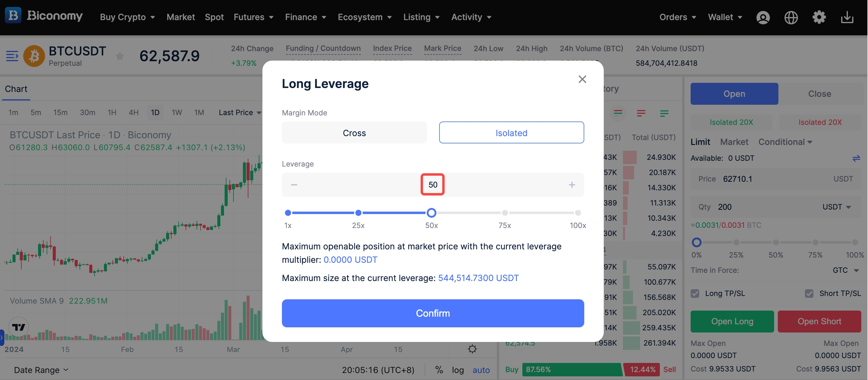This screenshot has height=380, width=868.
Task: Expand the Ecosystem dropdown menu
Action: [365, 17]
